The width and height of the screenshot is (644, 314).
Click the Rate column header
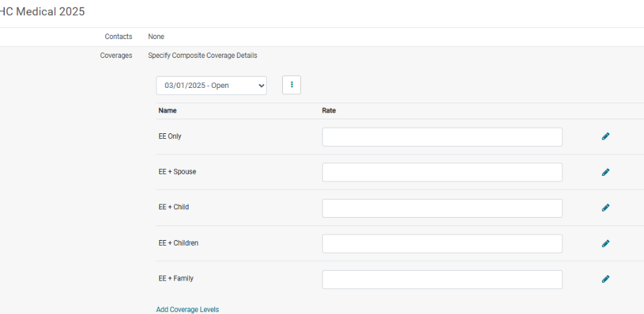(328, 110)
